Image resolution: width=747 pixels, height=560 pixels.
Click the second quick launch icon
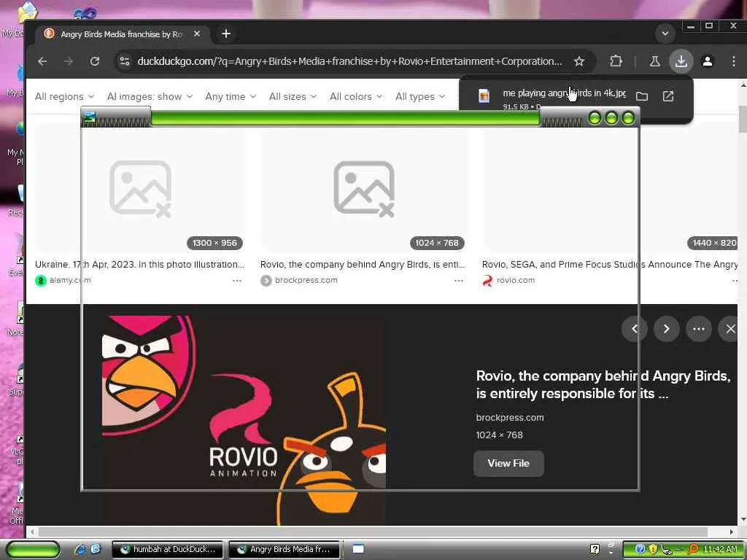(95, 549)
